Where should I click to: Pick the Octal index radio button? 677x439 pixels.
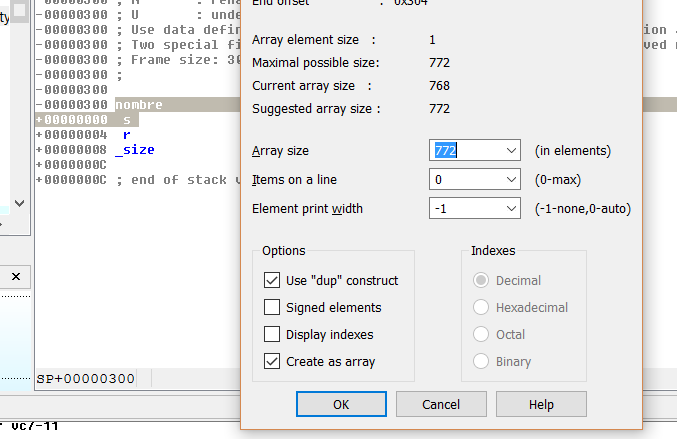click(481, 335)
